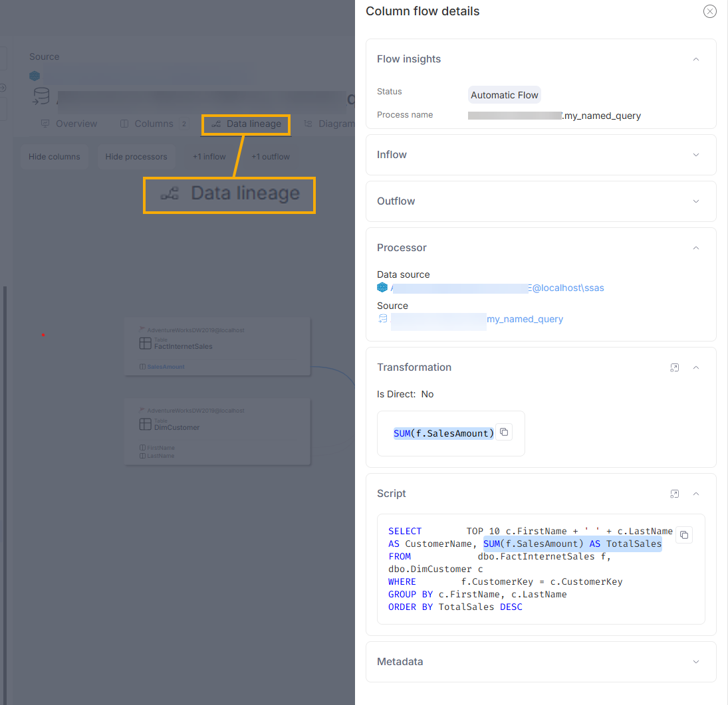728x705 pixels.
Task: Select the FactInternetSales table node
Action: (217, 346)
